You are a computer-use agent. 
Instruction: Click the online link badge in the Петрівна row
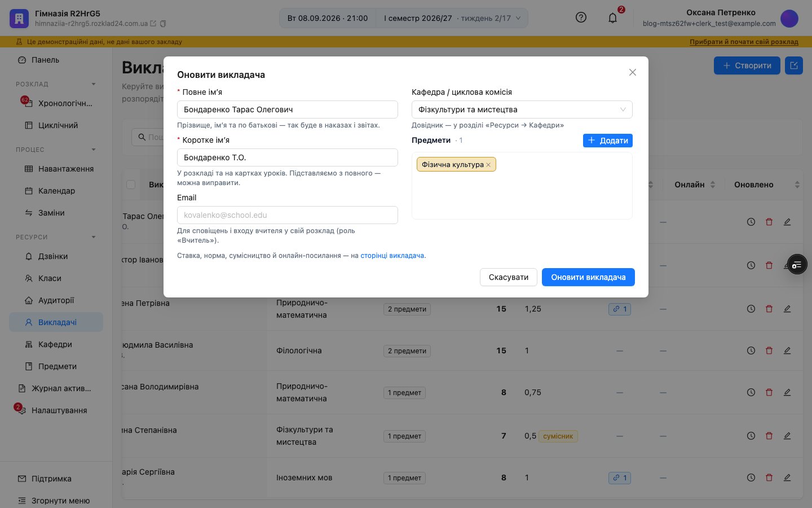point(619,309)
